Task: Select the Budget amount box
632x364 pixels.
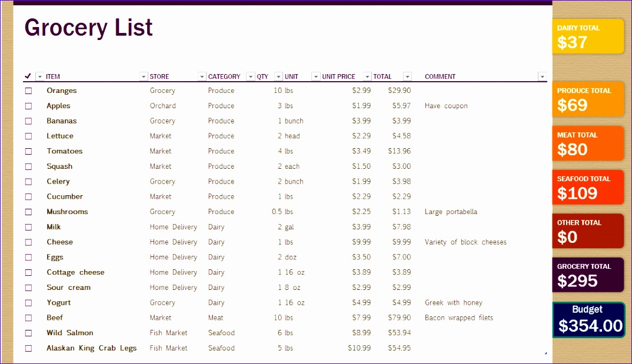Action: tap(589, 320)
